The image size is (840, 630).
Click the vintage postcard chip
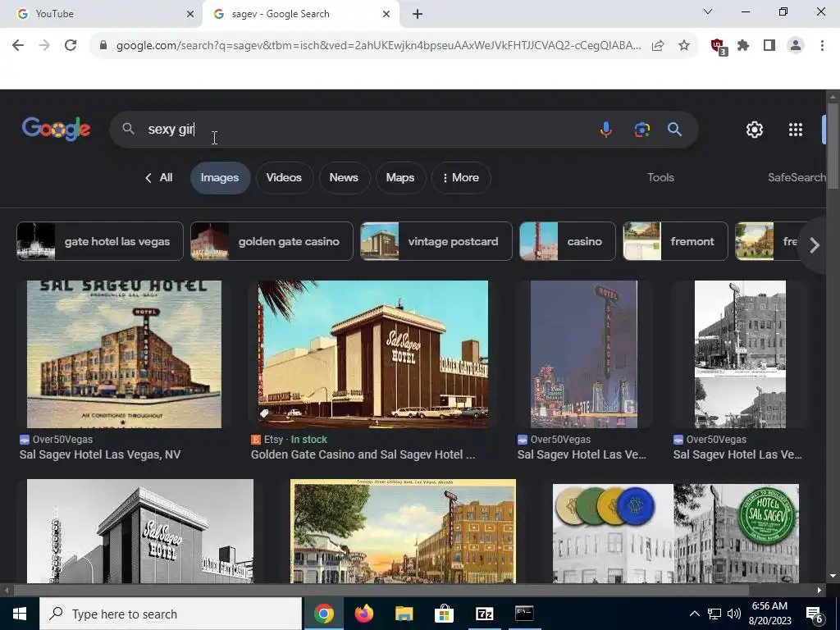[436, 242]
